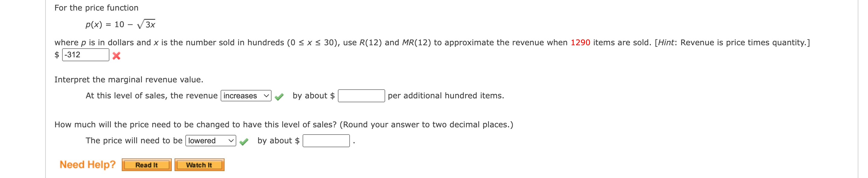The height and width of the screenshot is (178, 868).
Task: Click the Read It help icon button
Action: tap(146, 165)
